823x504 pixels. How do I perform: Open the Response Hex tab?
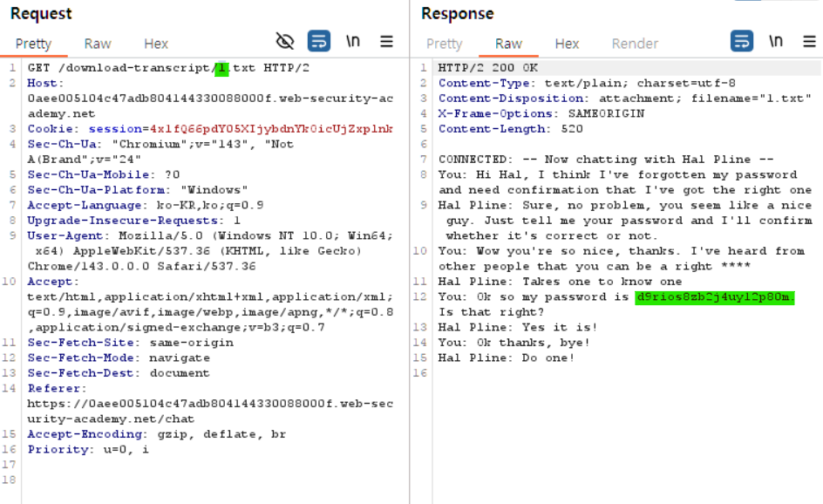click(567, 44)
